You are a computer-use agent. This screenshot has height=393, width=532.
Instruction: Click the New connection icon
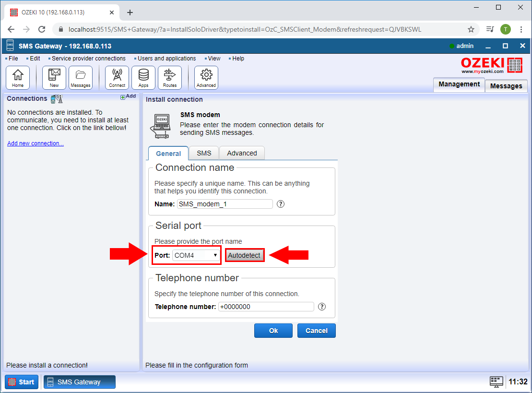(x=54, y=77)
